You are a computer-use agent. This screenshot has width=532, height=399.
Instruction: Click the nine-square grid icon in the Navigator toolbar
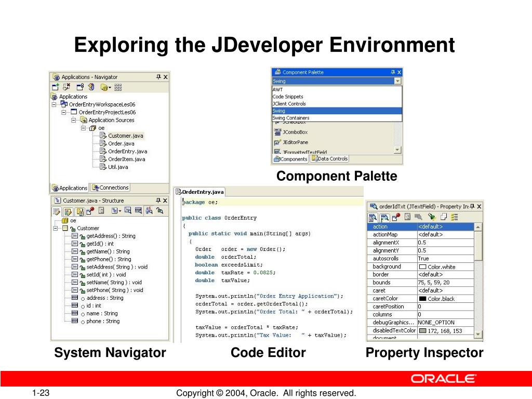pos(118,87)
